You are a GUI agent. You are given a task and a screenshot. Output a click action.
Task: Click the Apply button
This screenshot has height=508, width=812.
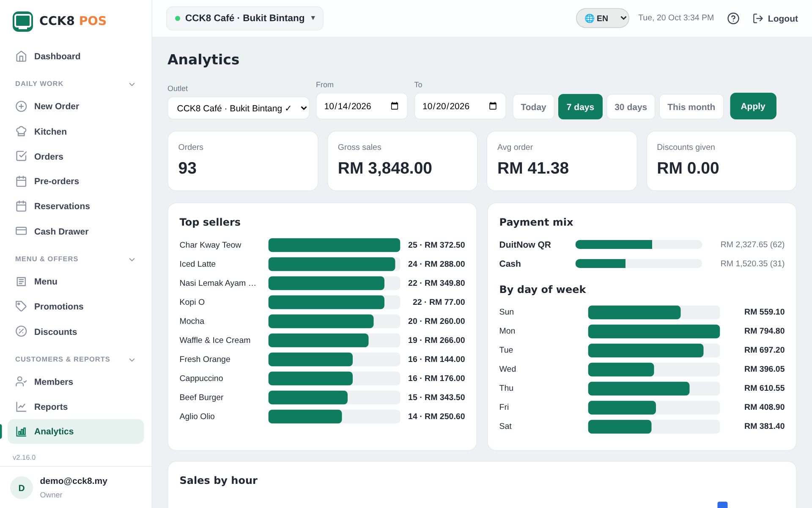(x=753, y=106)
